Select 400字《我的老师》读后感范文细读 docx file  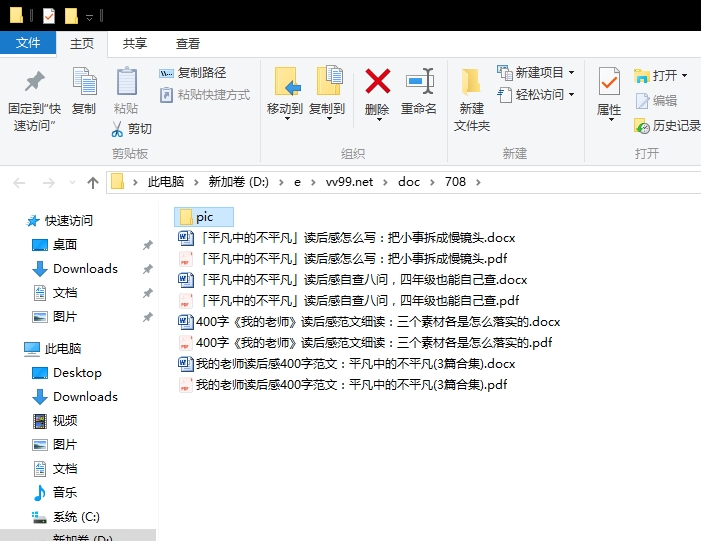(369, 321)
